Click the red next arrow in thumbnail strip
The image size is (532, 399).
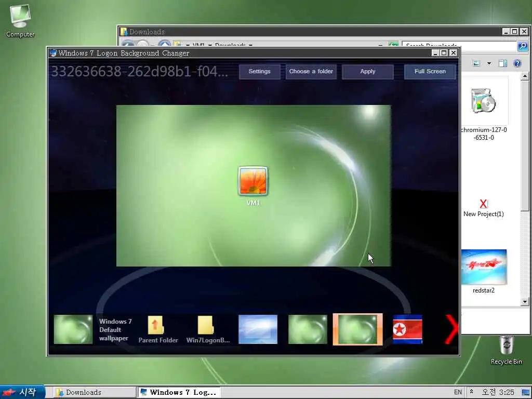tap(451, 329)
